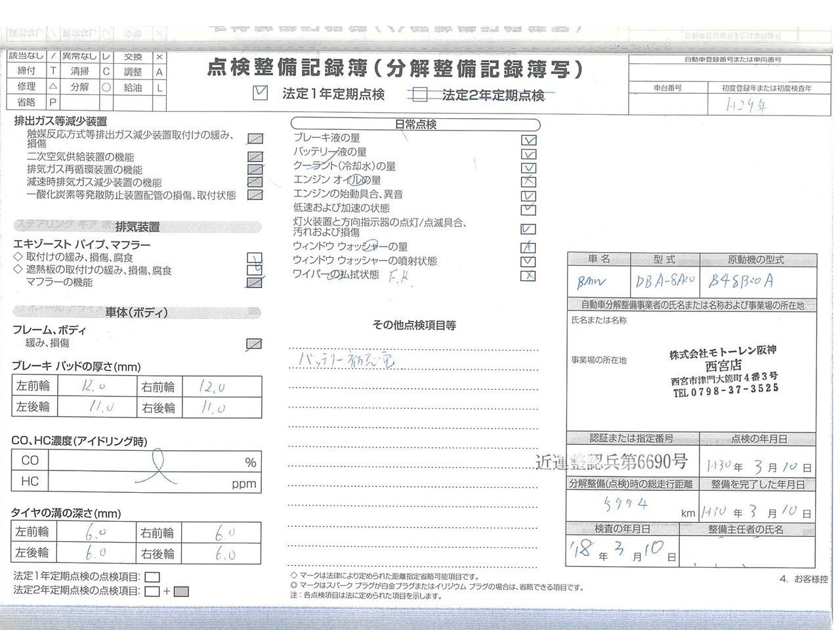This screenshot has height=630, width=840.
Task: Click the legend cell 省略
Action: coord(26,102)
